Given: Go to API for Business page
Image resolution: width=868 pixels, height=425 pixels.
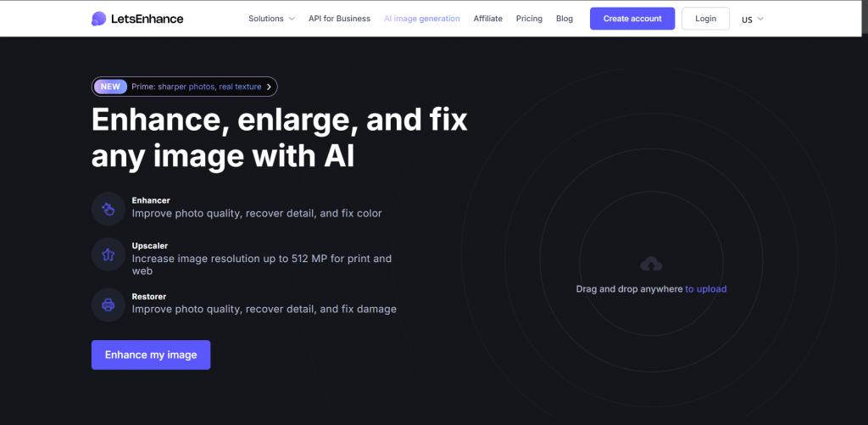Looking at the screenshot, I should point(339,19).
